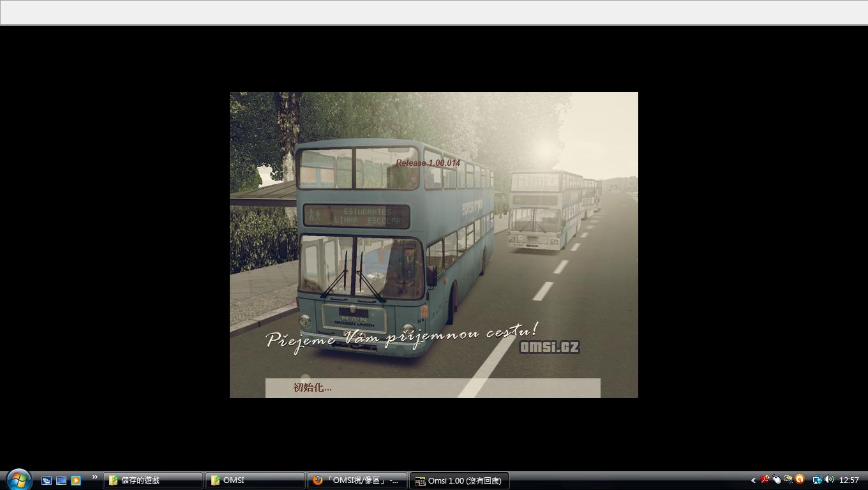Click the tray icon left of orange circle
868x490 pixels.
(x=788, y=480)
